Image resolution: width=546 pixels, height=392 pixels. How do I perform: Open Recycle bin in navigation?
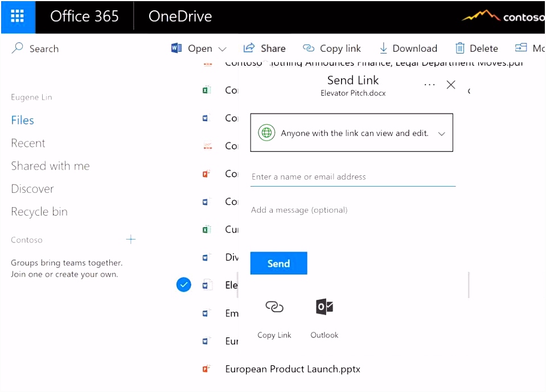pos(39,212)
